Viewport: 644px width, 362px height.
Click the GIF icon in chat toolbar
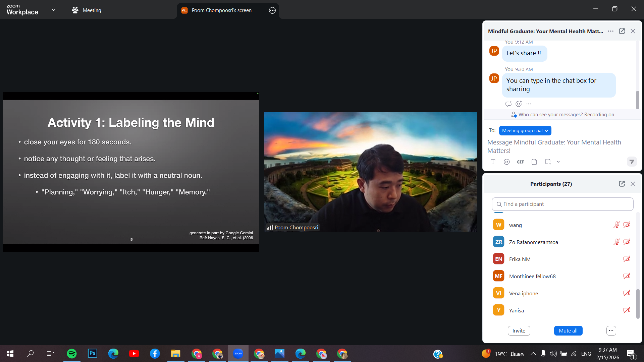[520, 162]
